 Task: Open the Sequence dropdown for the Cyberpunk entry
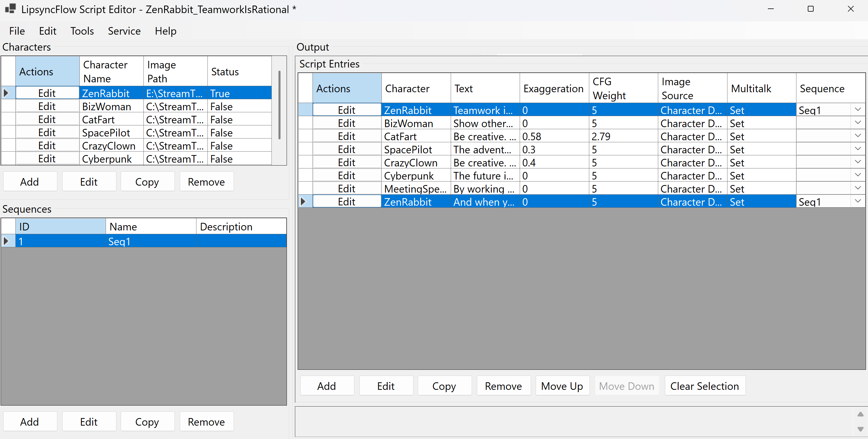click(858, 175)
